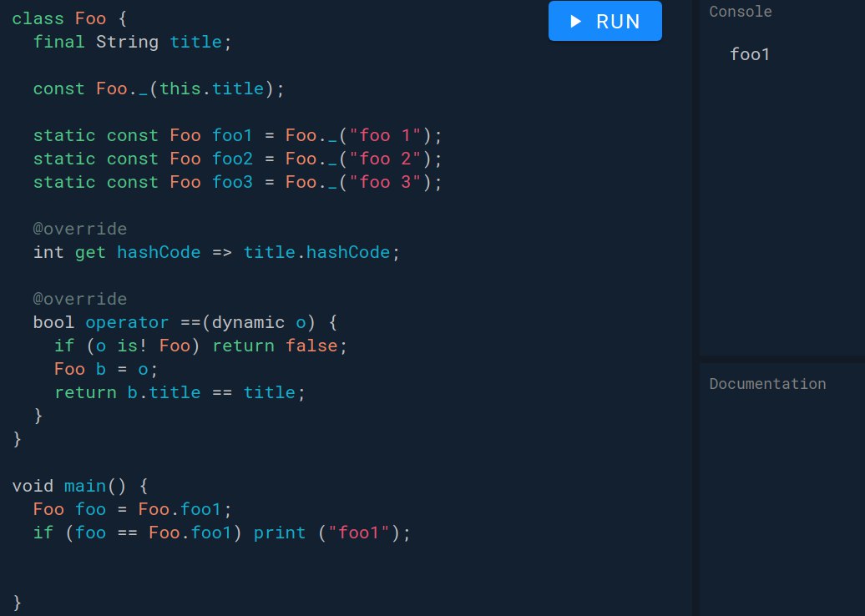865x616 pixels.
Task: Select the foo1 output line in Console
Action: tap(750, 54)
